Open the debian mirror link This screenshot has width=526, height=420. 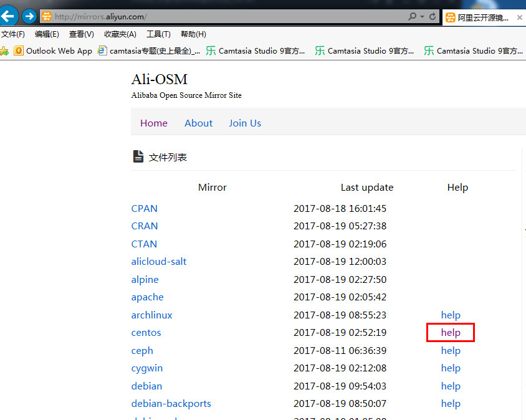[146, 386]
